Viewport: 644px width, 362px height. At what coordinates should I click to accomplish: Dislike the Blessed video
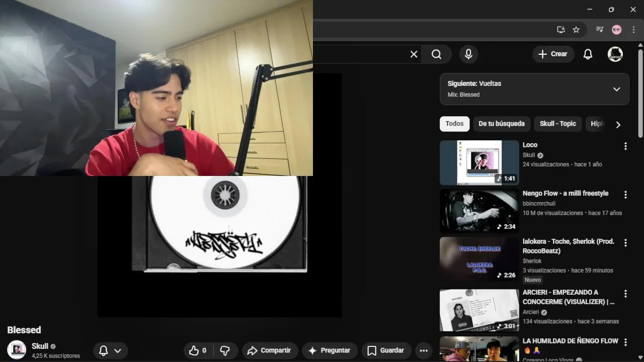225,350
